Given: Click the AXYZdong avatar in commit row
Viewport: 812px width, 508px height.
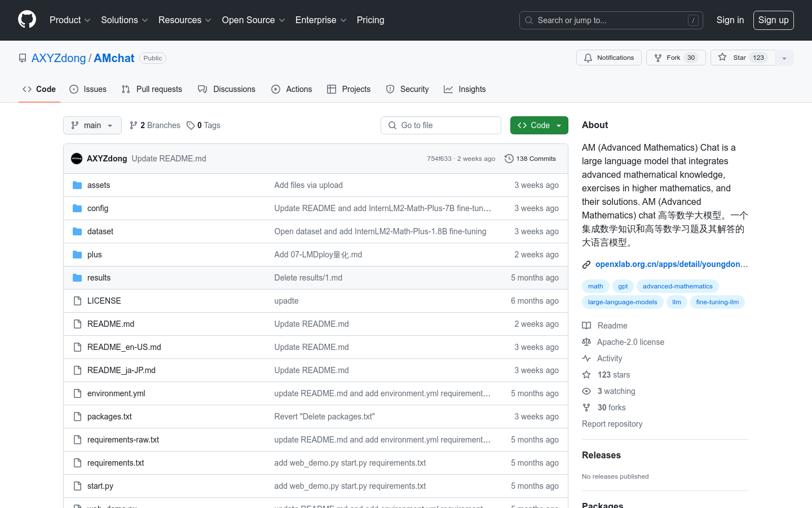Looking at the screenshot, I should pyautogui.click(x=77, y=159).
